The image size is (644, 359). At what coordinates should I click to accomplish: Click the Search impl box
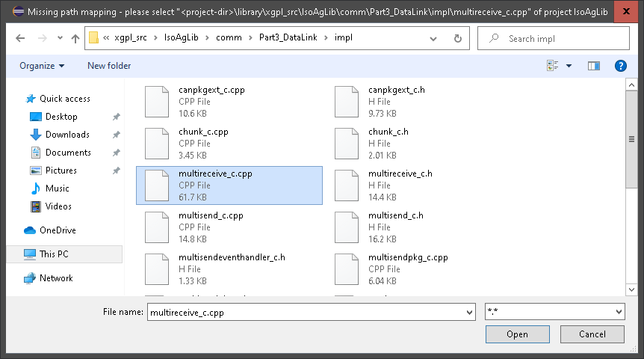point(554,38)
